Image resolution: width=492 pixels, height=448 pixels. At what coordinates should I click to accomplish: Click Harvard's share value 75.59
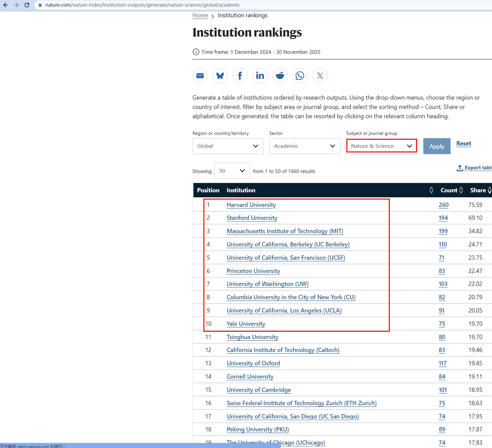pyautogui.click(x=475, y=205)
